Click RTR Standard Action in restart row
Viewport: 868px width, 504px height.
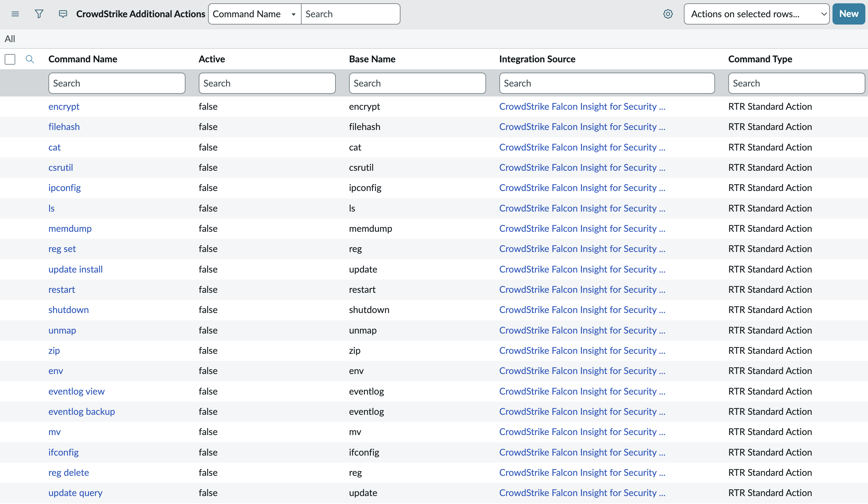[x=770, y=289]
